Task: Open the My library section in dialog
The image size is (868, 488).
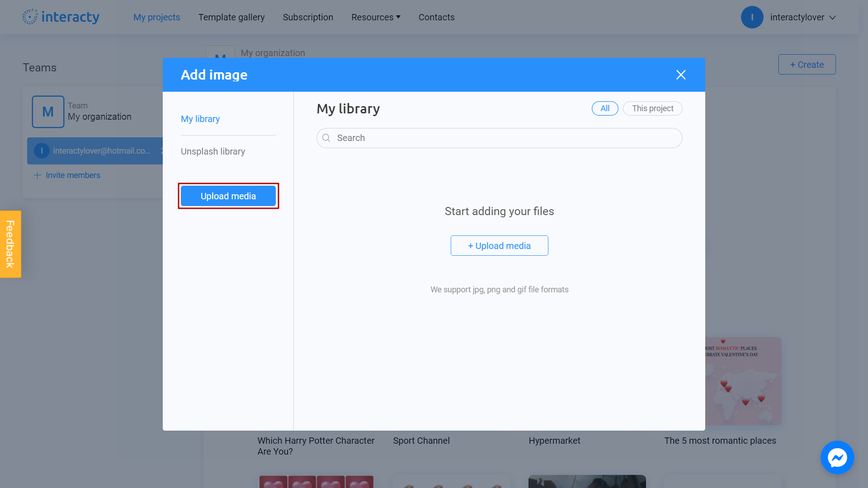Action: [200, 118]
